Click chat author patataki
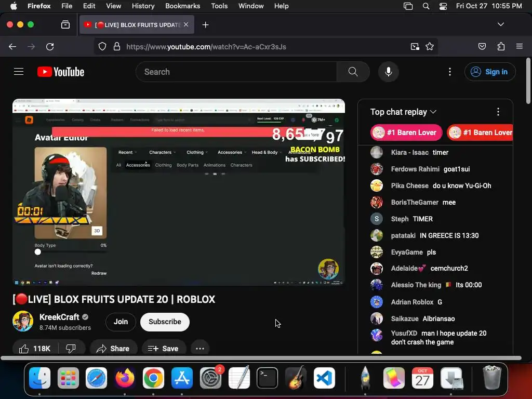The width and height of the screenshot is (532, 399). [403, 235]
